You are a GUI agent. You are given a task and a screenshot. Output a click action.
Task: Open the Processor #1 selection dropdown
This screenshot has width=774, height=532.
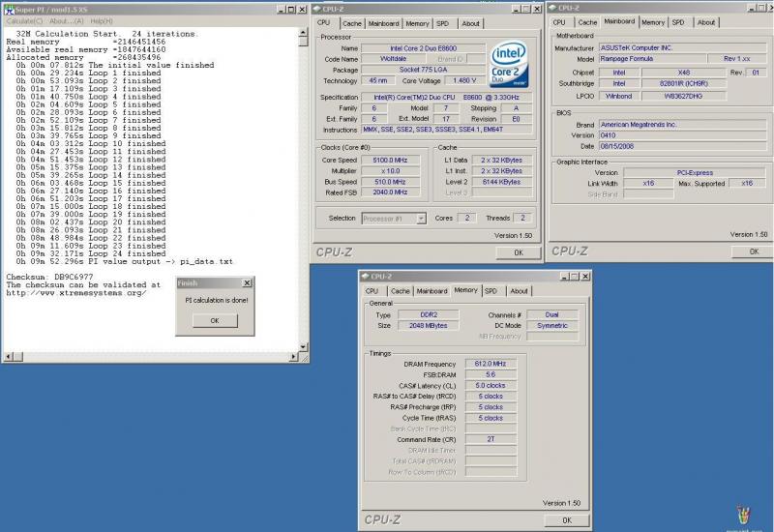tap(421, 219)
